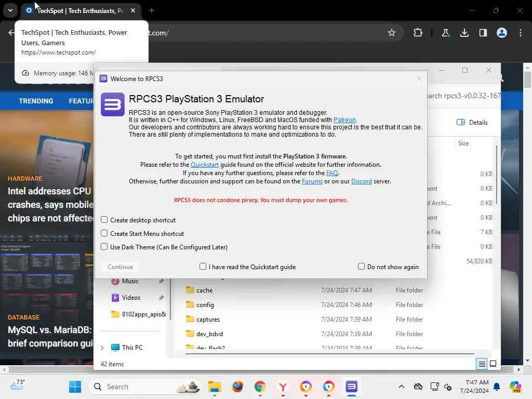The width and height of the screenshot is (532, 399).
Task: Open the Discord server link
Action: click(362, 181)
